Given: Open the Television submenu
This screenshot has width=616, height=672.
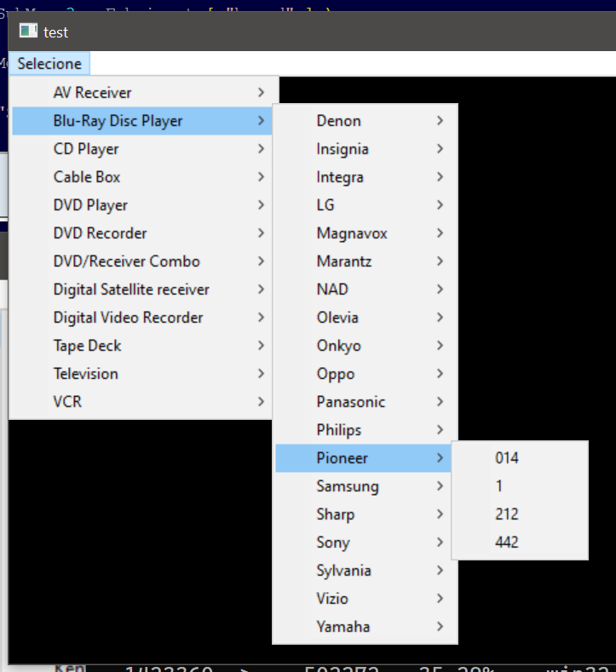Looking at the screenshot, I should click(142, 374).
